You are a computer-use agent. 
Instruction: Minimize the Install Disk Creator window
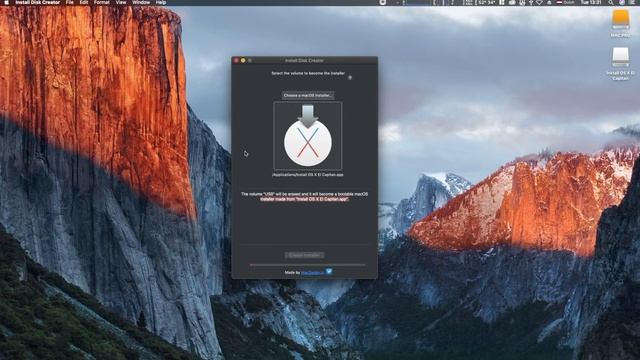point(243,60)
